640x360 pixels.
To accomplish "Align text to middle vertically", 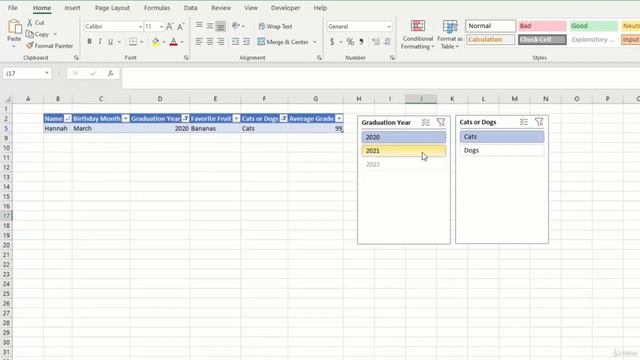I will click(210, 26).
